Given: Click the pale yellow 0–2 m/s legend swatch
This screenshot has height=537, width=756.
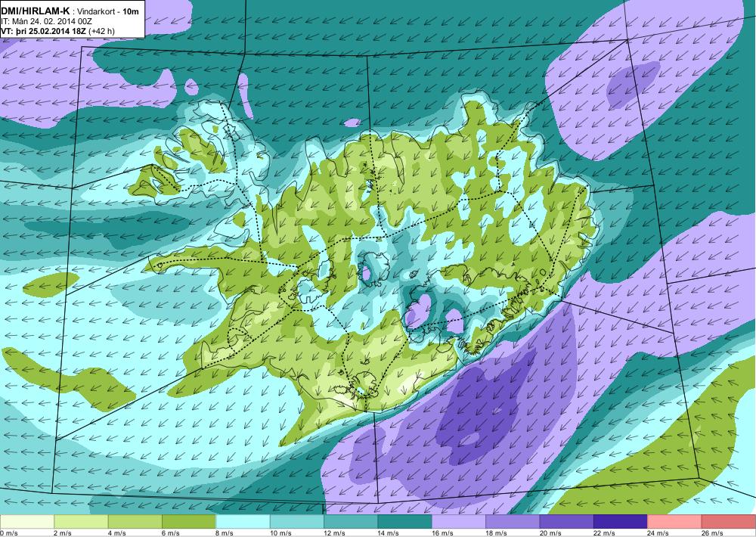Looking at the screenshot, I should (x=27, y=522).
